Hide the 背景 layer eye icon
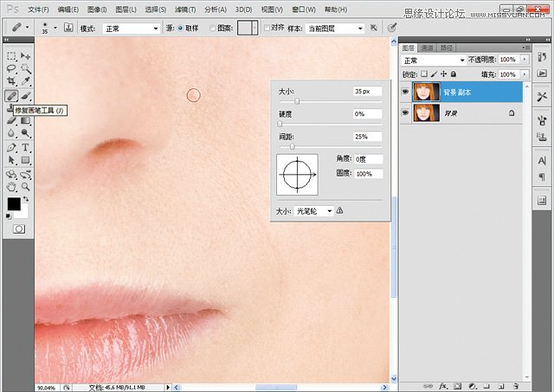Viewport: 554px width, 392px height. [405, 112]
